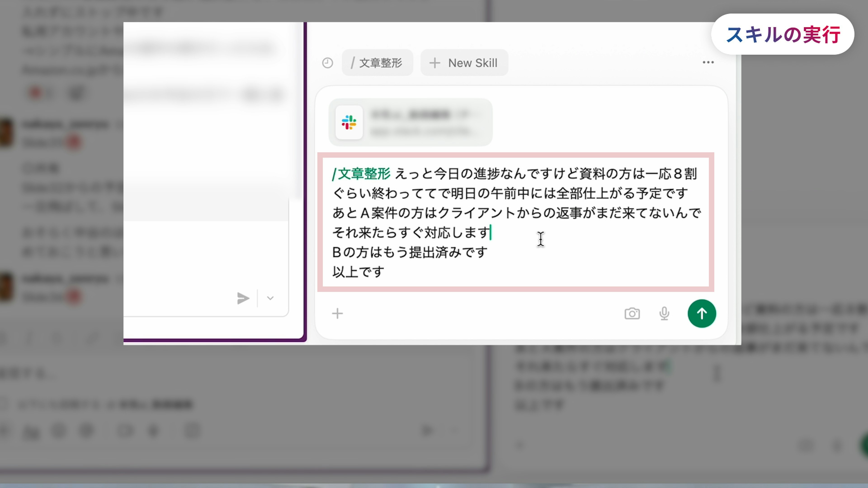Screen dimensions: 868x488
Task: Click the text line 以上です
Action: tap(358, 272)
